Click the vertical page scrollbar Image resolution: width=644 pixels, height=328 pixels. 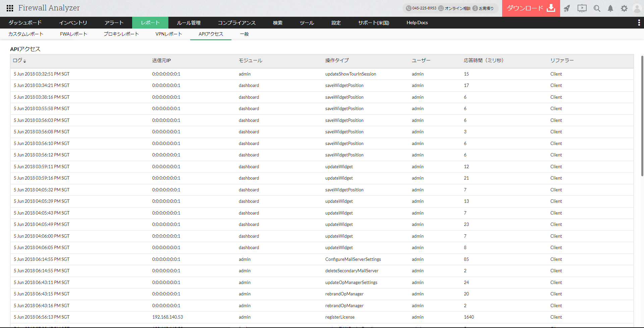pyautogui.click(x=642, y=116)
